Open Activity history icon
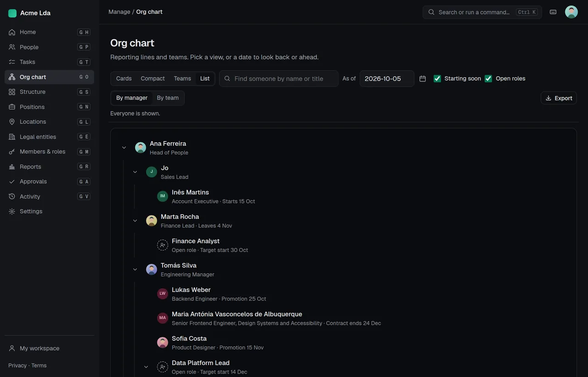 coord(12,196)
